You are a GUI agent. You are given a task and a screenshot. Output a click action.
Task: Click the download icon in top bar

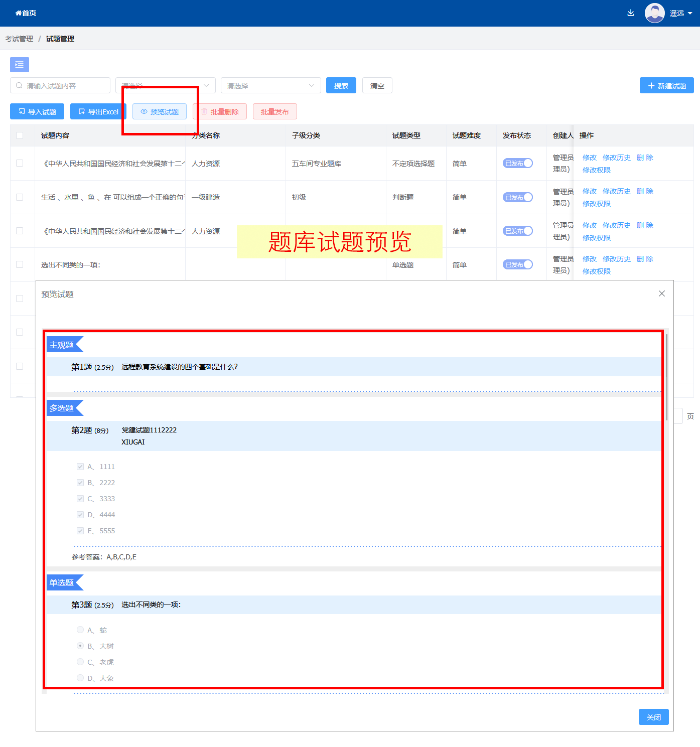[x=631, y=13]
